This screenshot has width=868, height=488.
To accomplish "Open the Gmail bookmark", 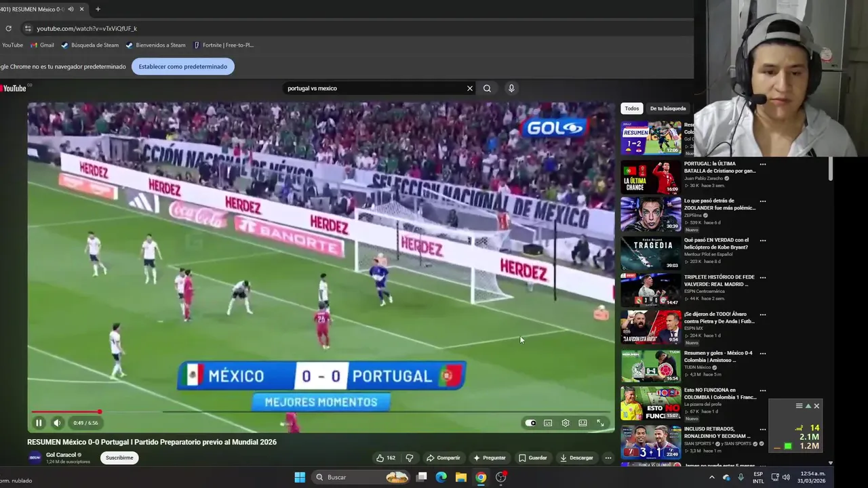I will point(42,45).
